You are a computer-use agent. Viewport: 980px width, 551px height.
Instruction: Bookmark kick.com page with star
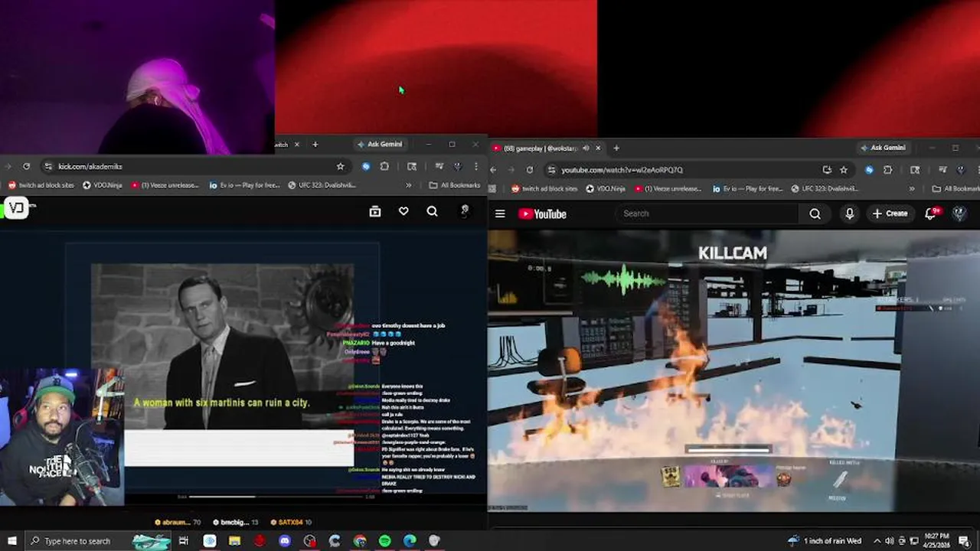pos(340,166)
